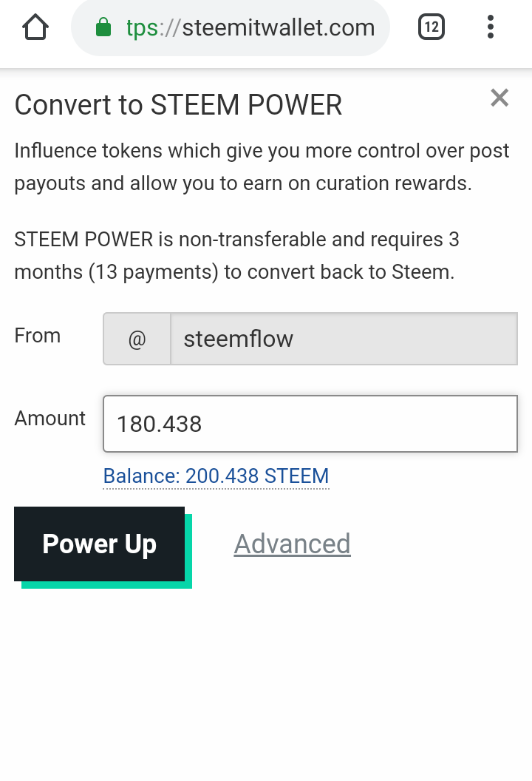Click the steemflow From account field
The height and width of the screenshot is (781, 532).
coord(344,339)
